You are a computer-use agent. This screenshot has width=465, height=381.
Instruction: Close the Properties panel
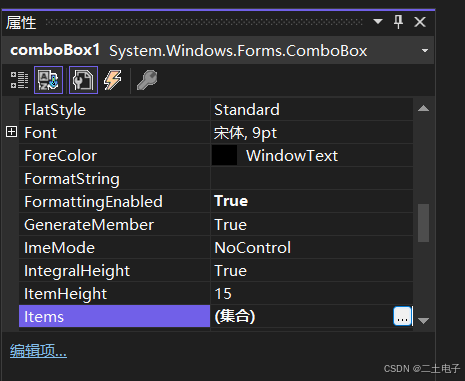[x=420, y=22]
